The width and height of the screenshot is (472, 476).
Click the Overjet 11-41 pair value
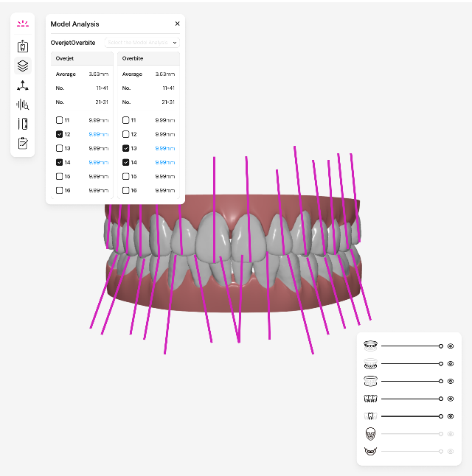coord(102,88)
